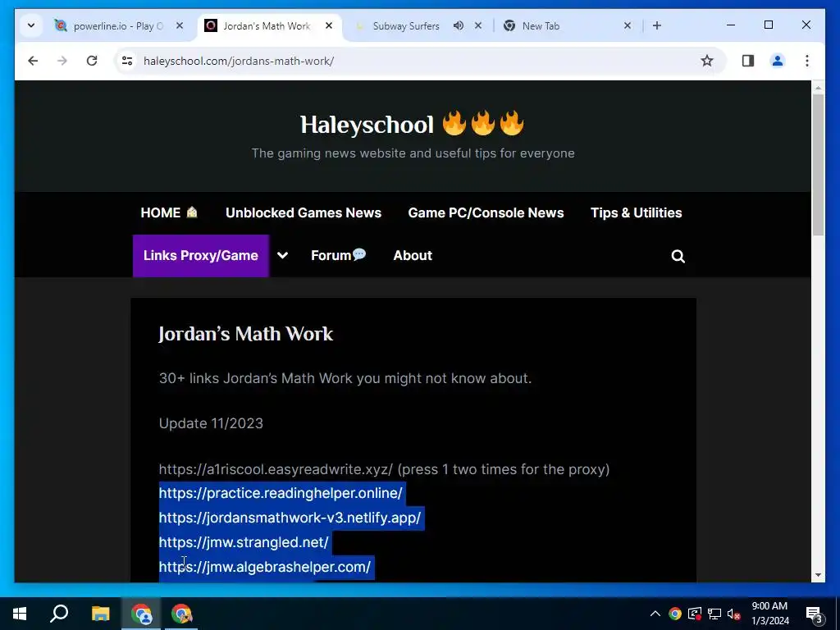840x630 pixels.
Task: Open the Windows Start menu
Action: pos(20,614)
